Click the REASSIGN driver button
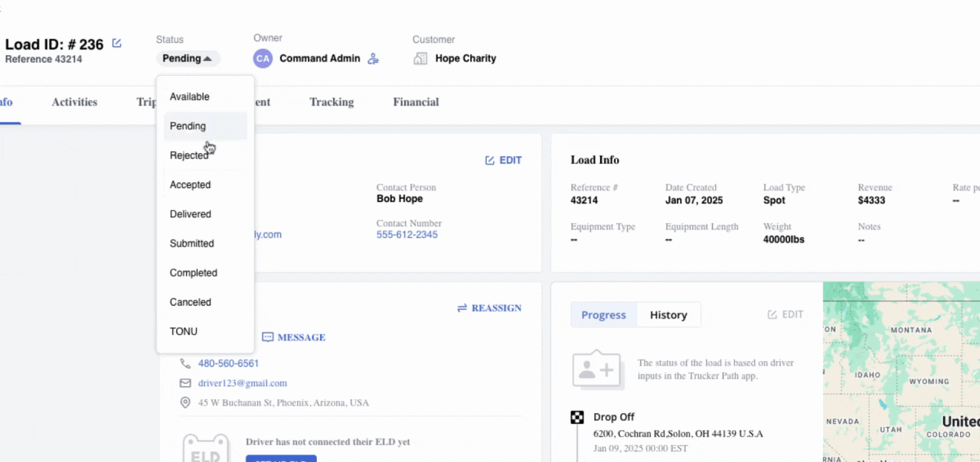 tap(489, 308)
